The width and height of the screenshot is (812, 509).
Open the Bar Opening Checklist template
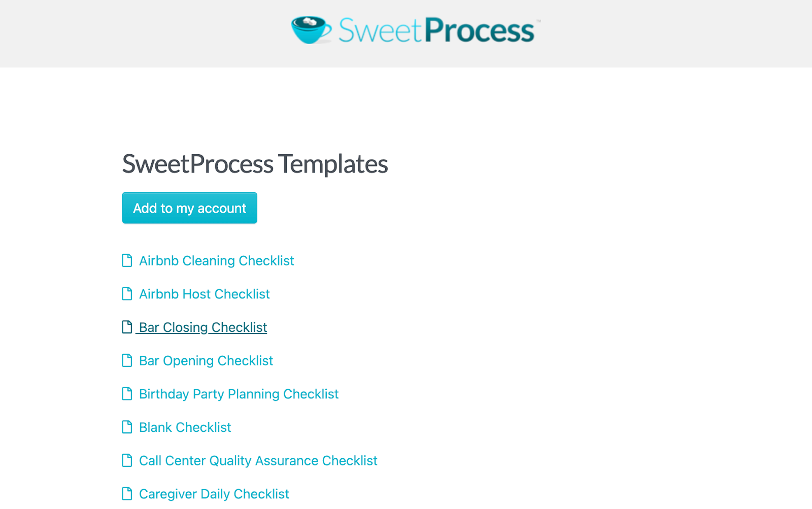pyautogui.click(x=206, y=360)
